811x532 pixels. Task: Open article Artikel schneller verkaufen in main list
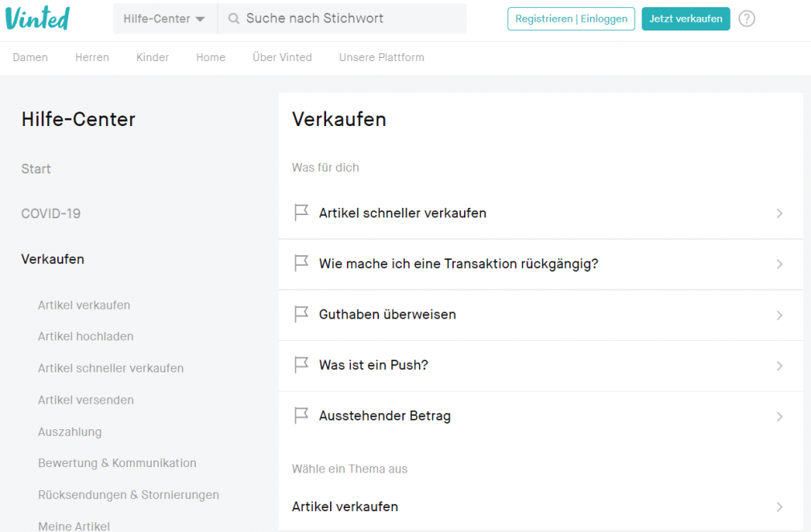[540, 213]
